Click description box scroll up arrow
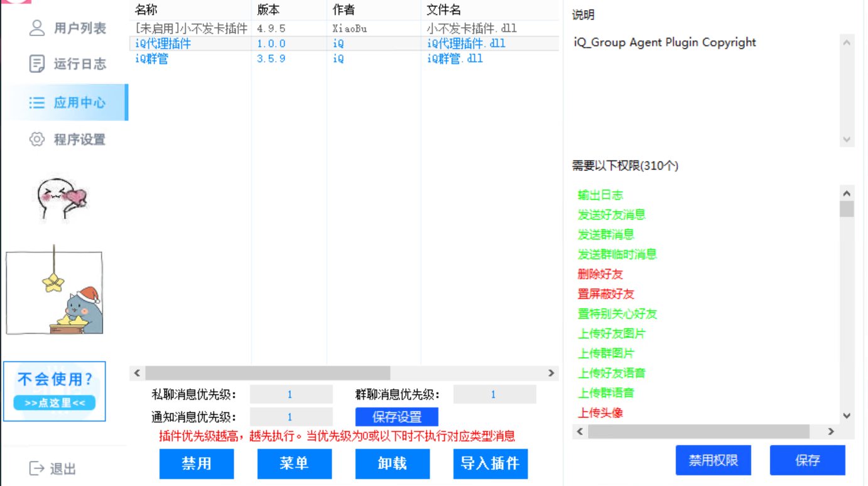Viewport: 868px width, 486px height. pos(847,42)
